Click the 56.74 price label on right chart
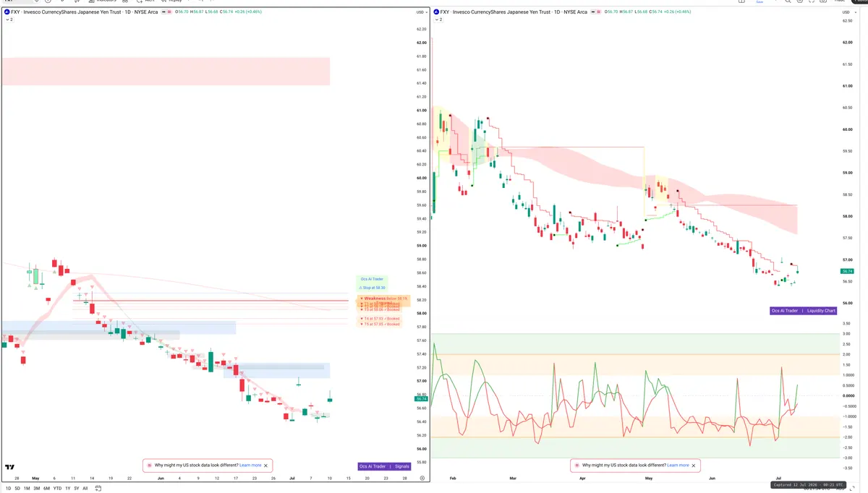The image size is (868, 493). tap(847, 271)
